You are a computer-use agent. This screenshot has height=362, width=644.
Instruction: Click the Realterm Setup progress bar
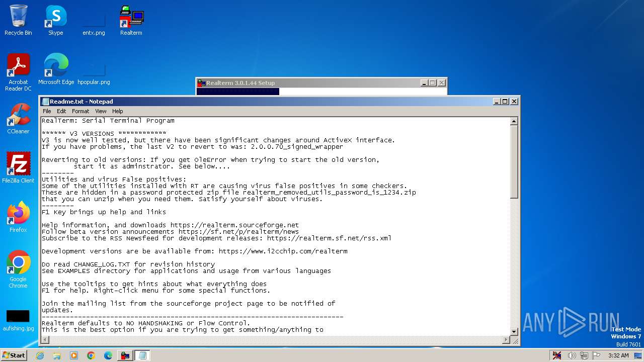click(x=321, y=92)
